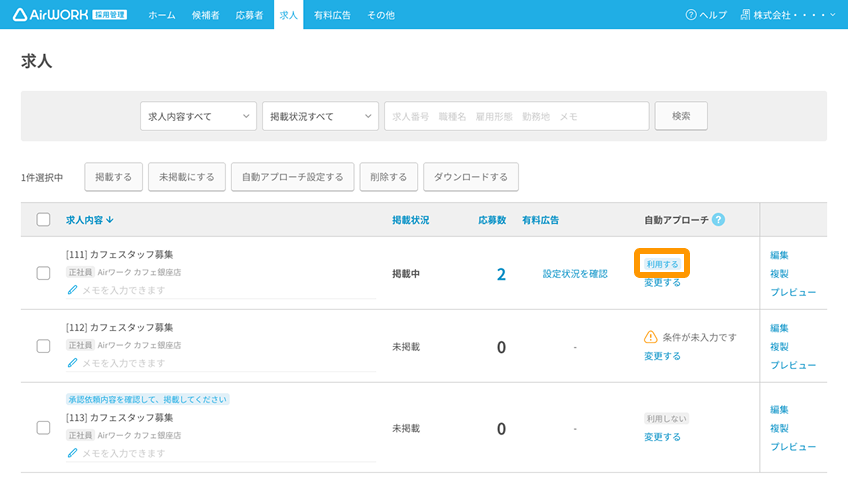Check the checkbox for job 112
Viewport: 848px width, 494px height.
(x=43, y=346)
